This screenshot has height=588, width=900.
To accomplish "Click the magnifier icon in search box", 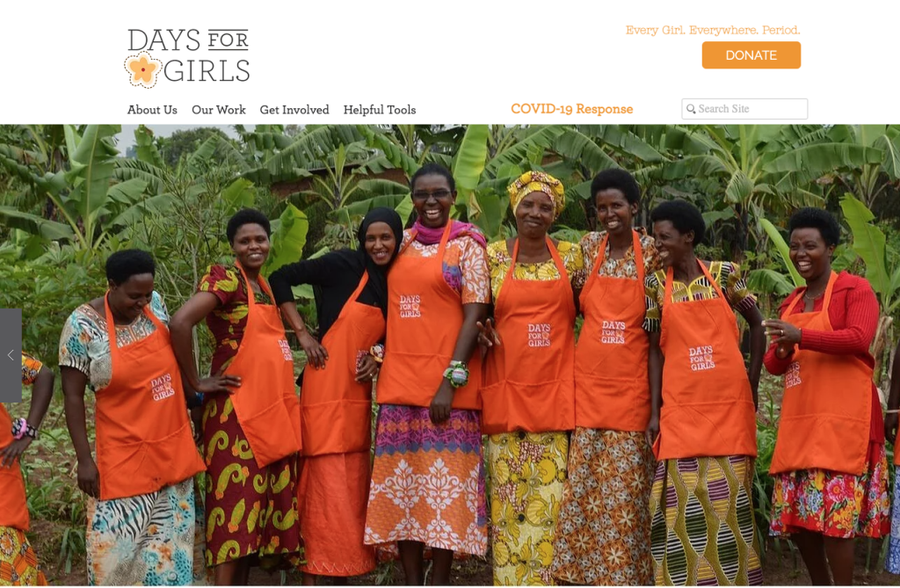I will (691, 108).
